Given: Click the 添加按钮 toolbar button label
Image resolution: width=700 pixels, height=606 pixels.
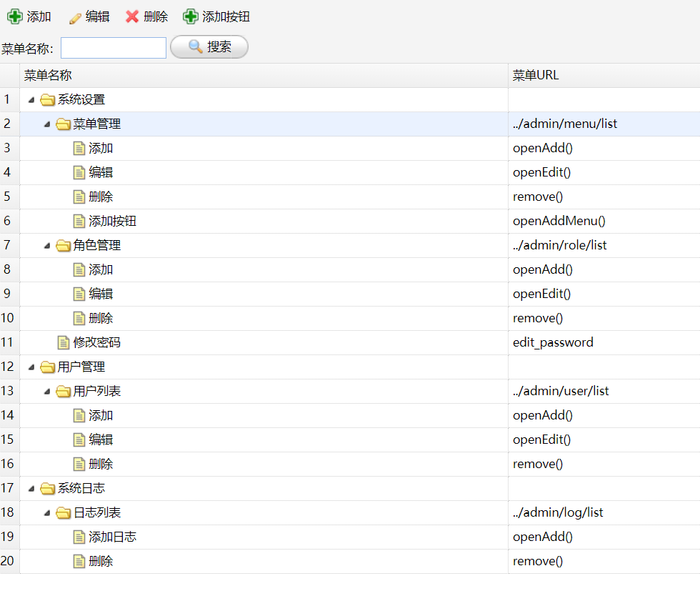Looking at the screenshot, I should 226,16.
